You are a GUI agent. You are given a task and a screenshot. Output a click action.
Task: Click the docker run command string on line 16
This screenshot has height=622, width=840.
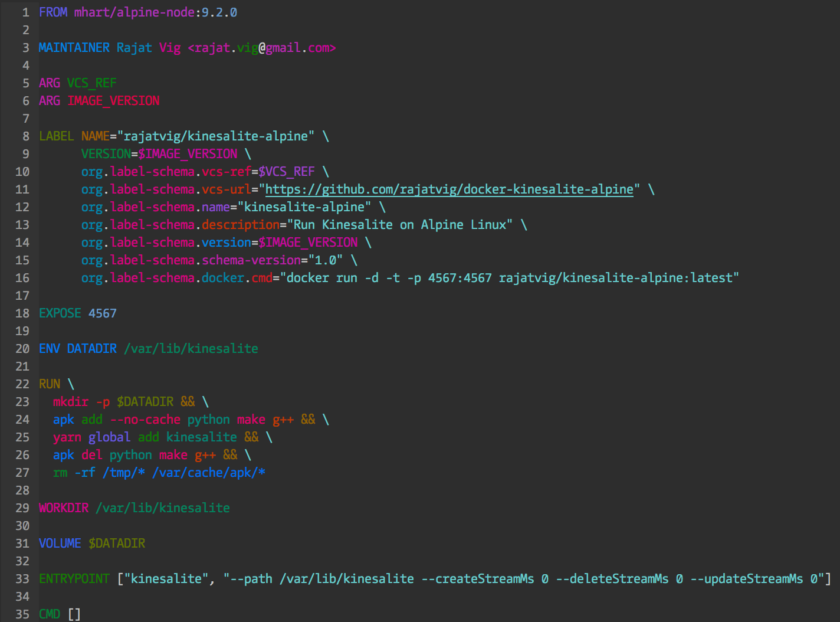[x=510, y=278]
